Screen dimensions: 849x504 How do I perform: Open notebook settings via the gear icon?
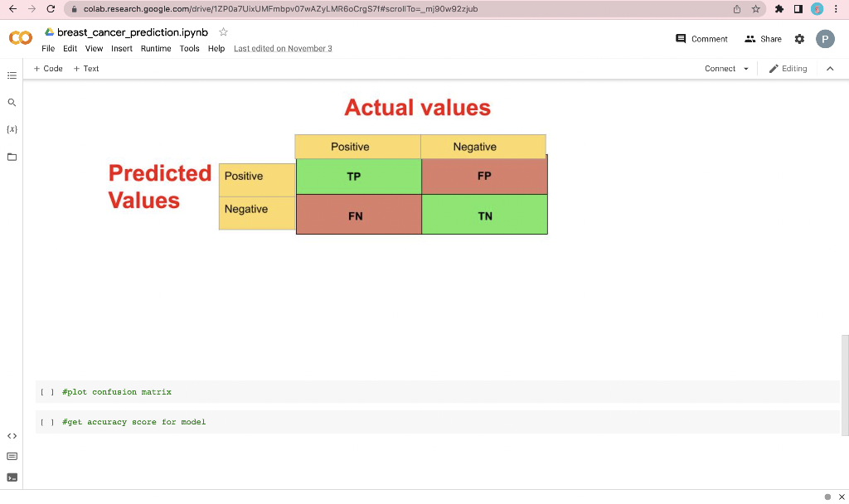(x=799, y=39)
